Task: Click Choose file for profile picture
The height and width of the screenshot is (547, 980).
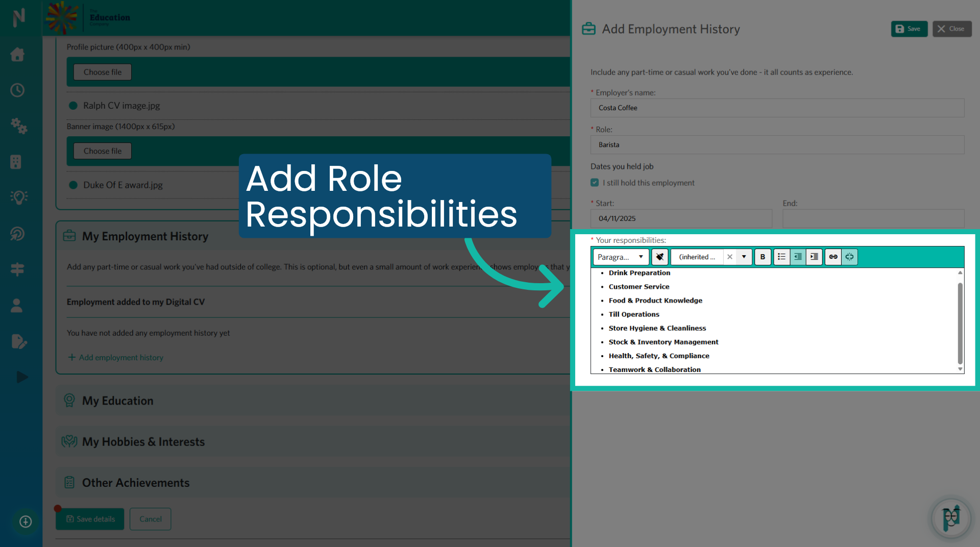Action: 103,72
